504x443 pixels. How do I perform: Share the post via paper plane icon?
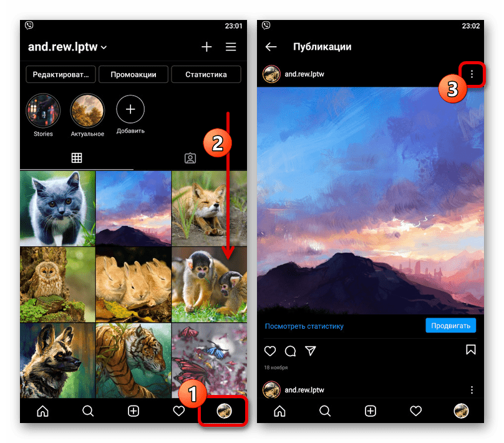pyautogui.click(x=310, y=350)
